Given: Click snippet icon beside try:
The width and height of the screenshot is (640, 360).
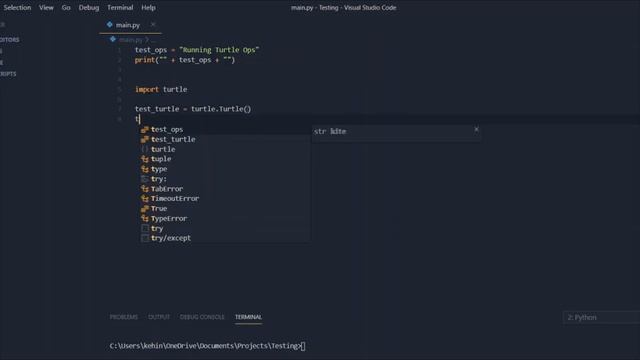Looking at the screenshot, I should [x=144, y=179].
